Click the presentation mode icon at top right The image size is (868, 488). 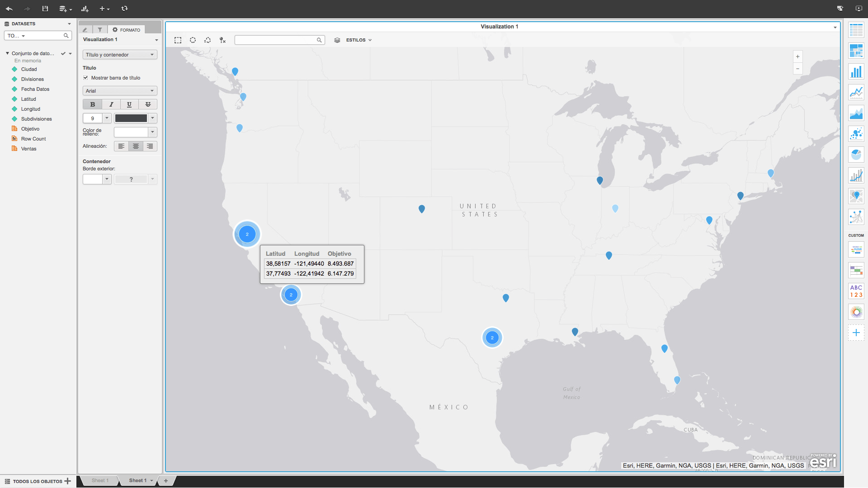[859, 9]
